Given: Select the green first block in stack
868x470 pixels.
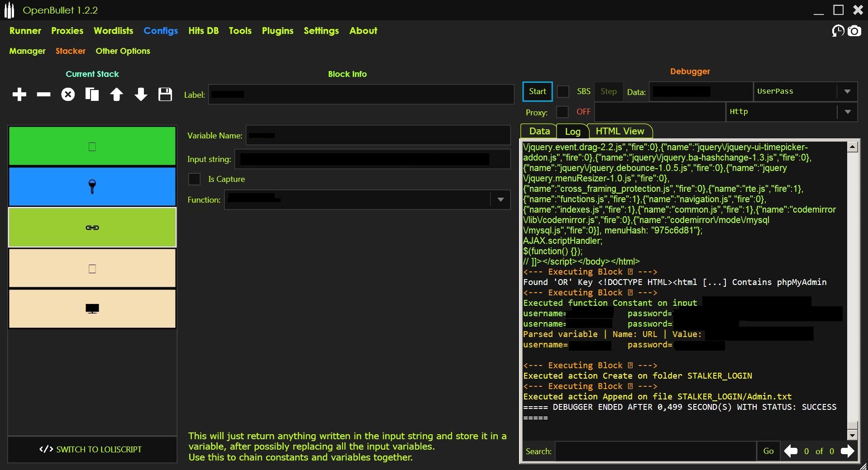Looking at the screenshot, I should (92, 146).
